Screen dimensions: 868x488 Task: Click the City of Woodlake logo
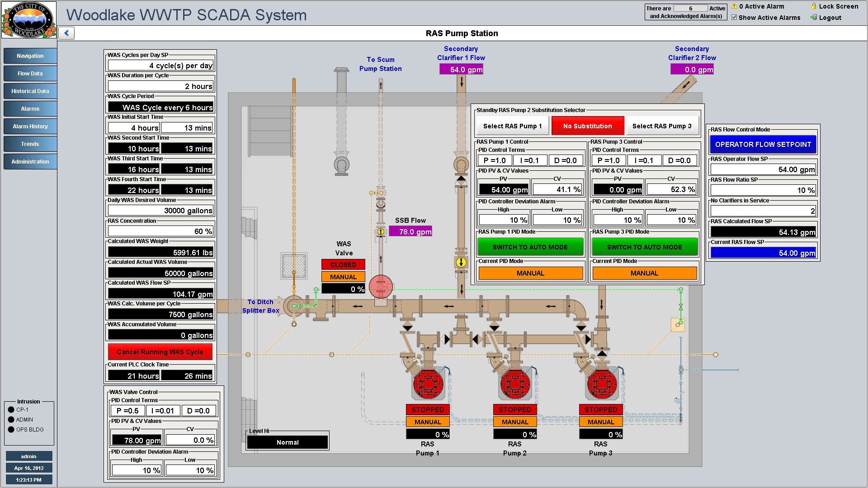pos(29,19)
